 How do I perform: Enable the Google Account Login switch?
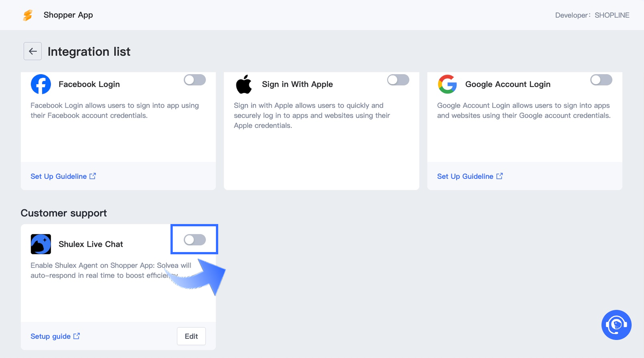[601, 80]
